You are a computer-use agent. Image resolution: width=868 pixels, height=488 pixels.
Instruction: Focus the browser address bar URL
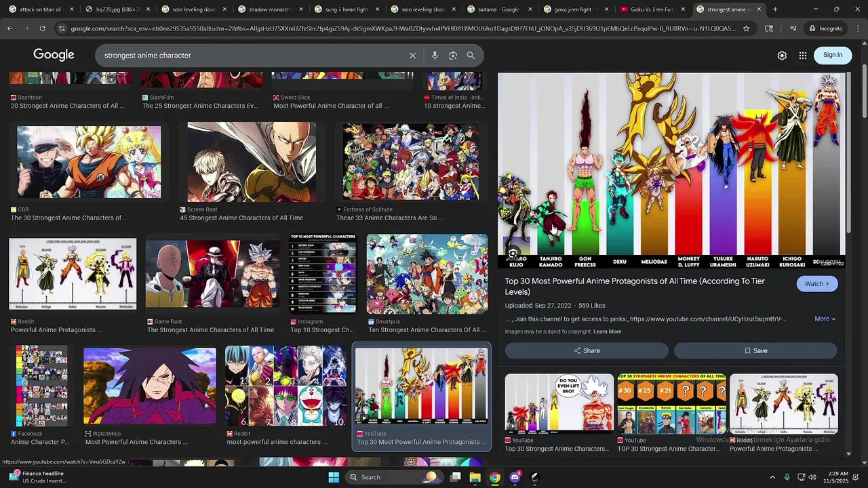403,28
